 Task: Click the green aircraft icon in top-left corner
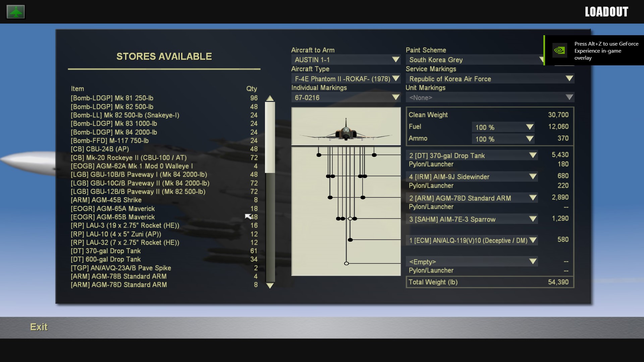point(16,12)
